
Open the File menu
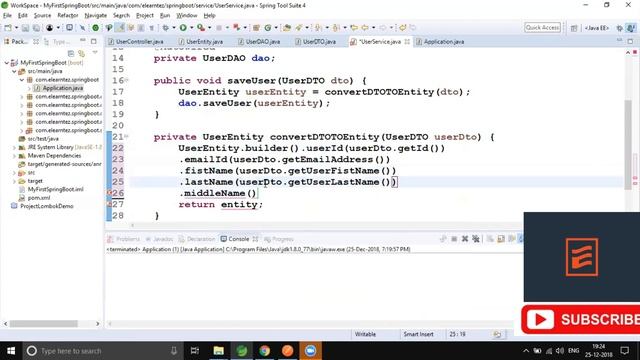point(7,16)
